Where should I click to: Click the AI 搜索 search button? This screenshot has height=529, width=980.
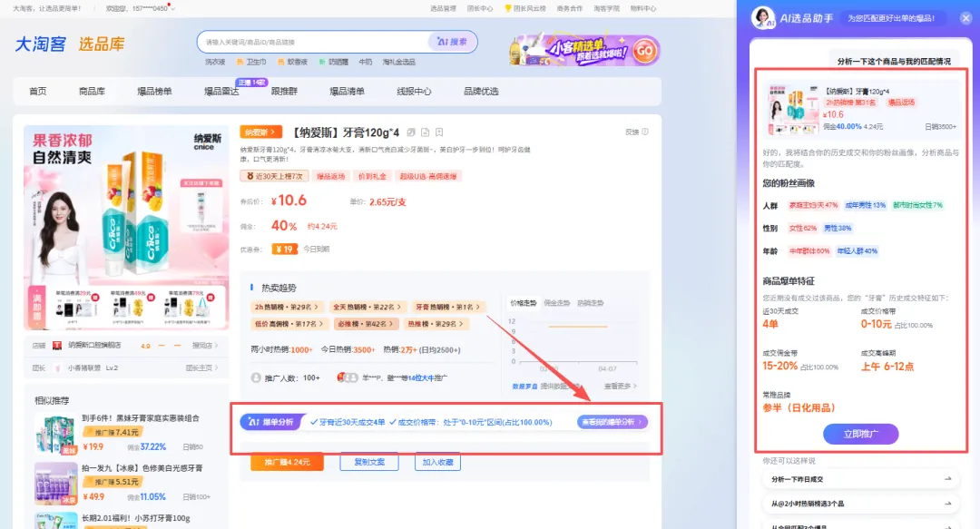point(452,42)
